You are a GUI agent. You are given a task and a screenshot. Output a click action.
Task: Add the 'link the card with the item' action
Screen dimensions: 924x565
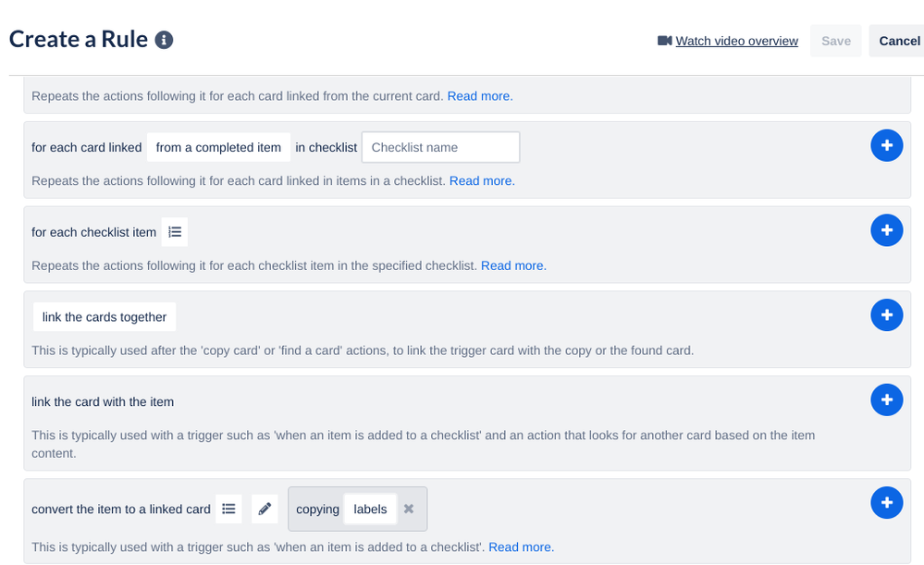886,399
